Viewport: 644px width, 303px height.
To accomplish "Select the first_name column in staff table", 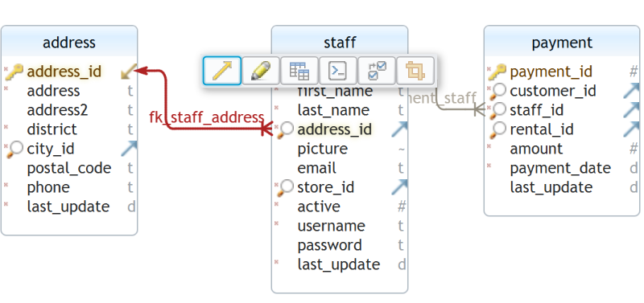I will 335,92.
